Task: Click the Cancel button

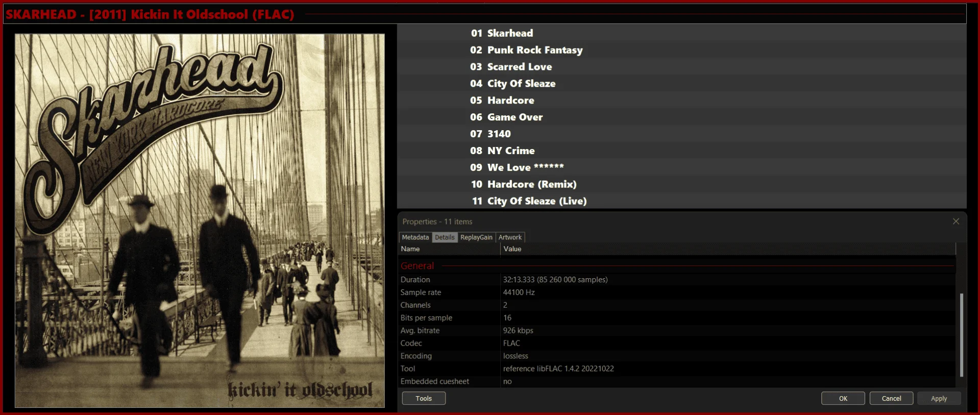Action: [891, 398]
